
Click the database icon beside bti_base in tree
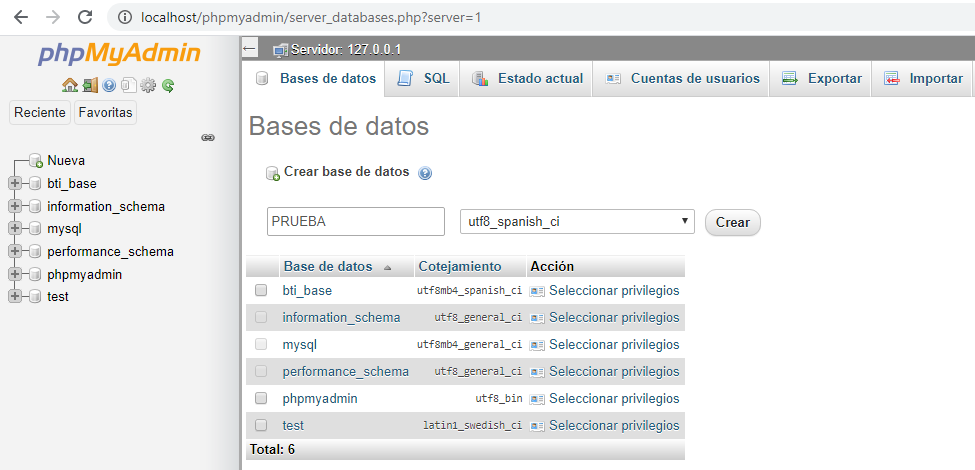coord(35,184)
